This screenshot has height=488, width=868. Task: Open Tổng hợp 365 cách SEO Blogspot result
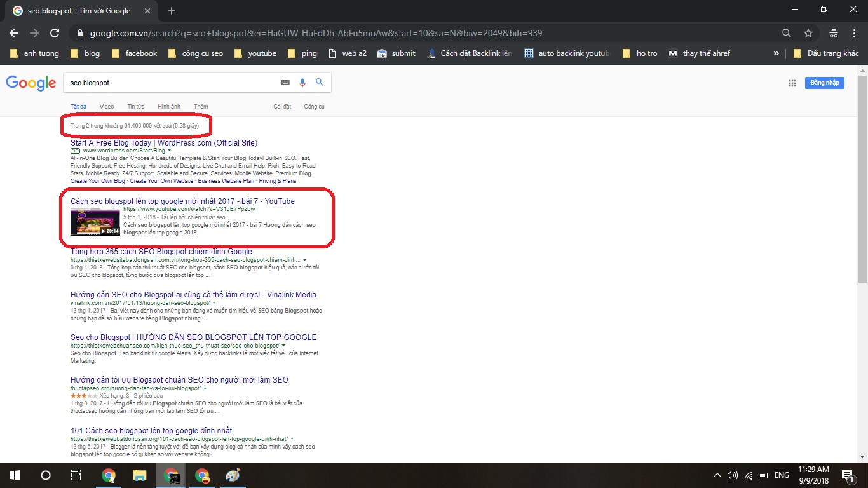[161, 252]
